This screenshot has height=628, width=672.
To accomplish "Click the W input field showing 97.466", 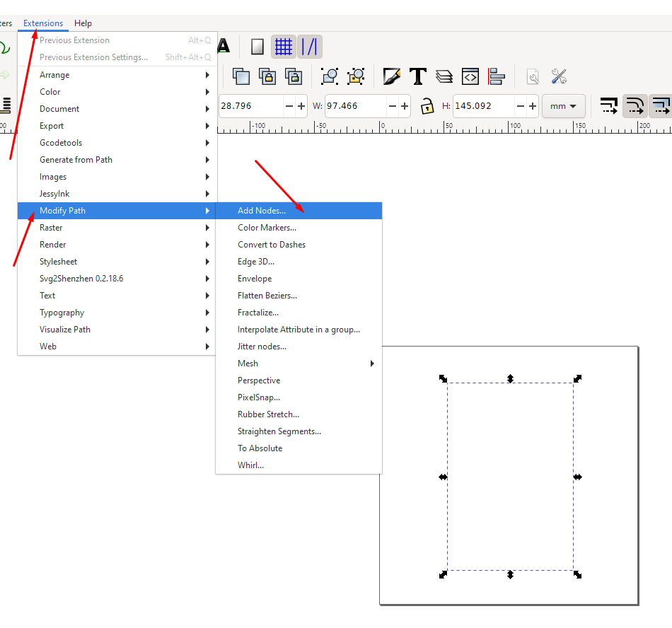I will point(356,106).
